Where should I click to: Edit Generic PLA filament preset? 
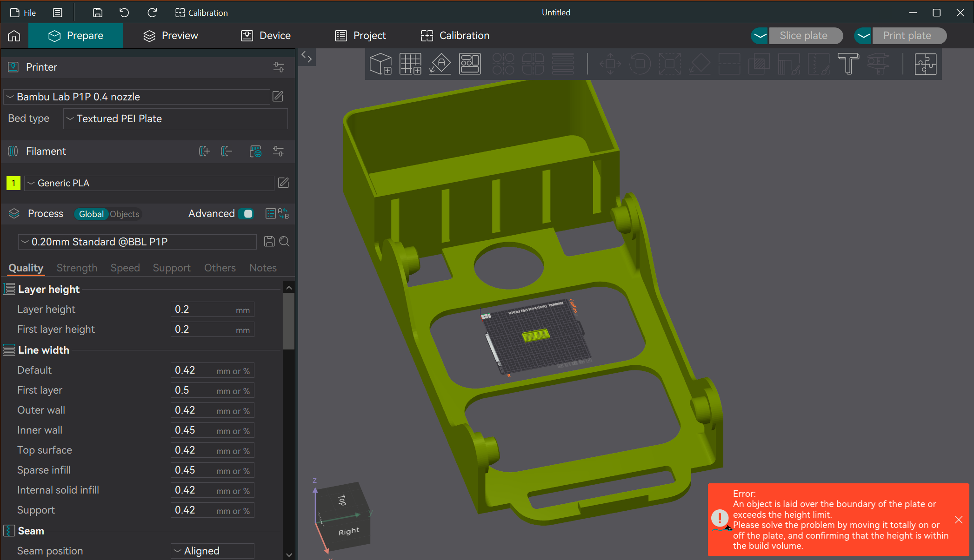tap(283, 183)
